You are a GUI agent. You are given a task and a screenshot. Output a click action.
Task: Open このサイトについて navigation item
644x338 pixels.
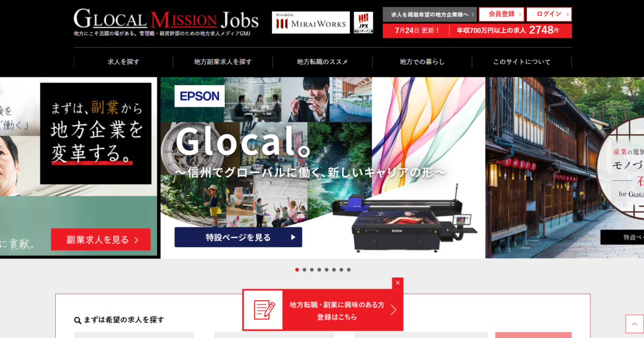click(x=522, y=62)
